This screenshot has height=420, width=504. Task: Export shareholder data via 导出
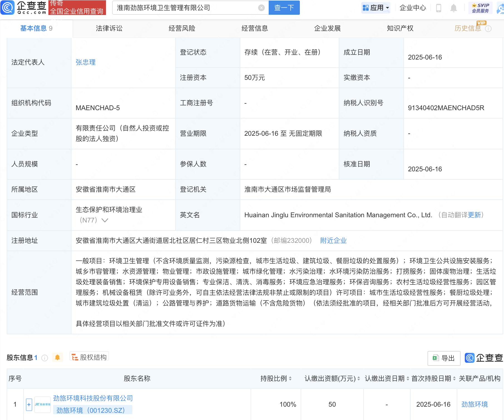pos(444,358)
